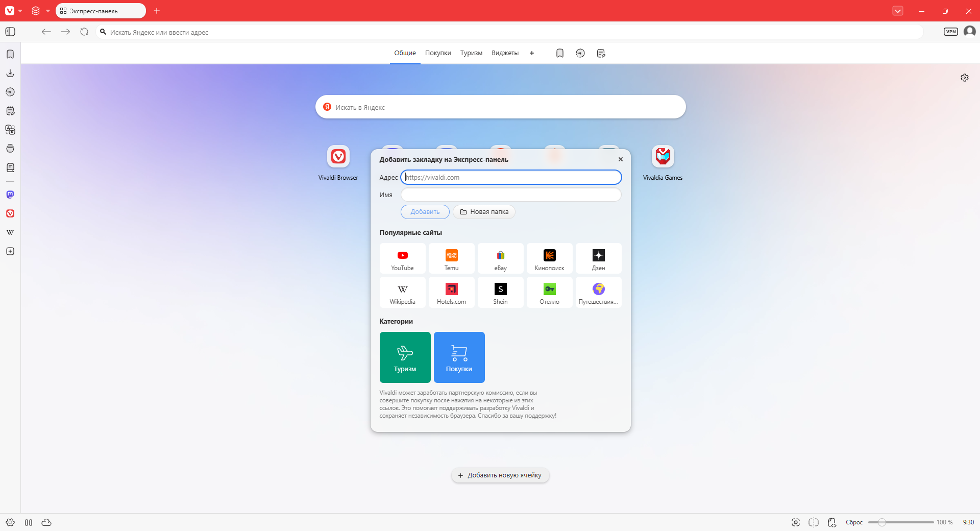Image resolution: width=980 pixels, height=531 pixels.
Task: Open notes from start page toolbar
Action: (601, 53)
